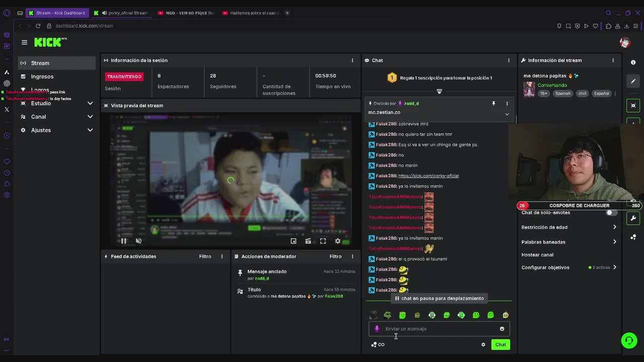Open Filtro in Acciones de moderador
The width and height of the screenshot is (644, 362).
click(x=336, y=256)
